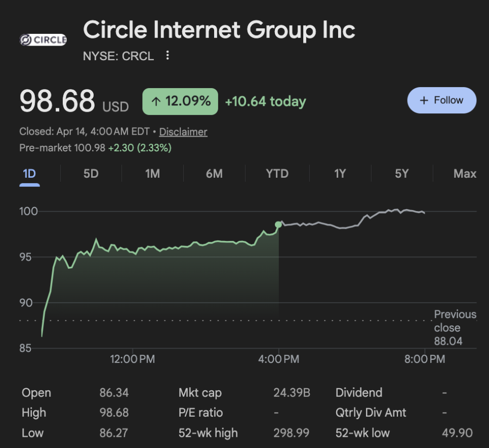Open the Disclaimer link
Image resolution: width=489 pixels, height=448 pixels.
(183, 132)
